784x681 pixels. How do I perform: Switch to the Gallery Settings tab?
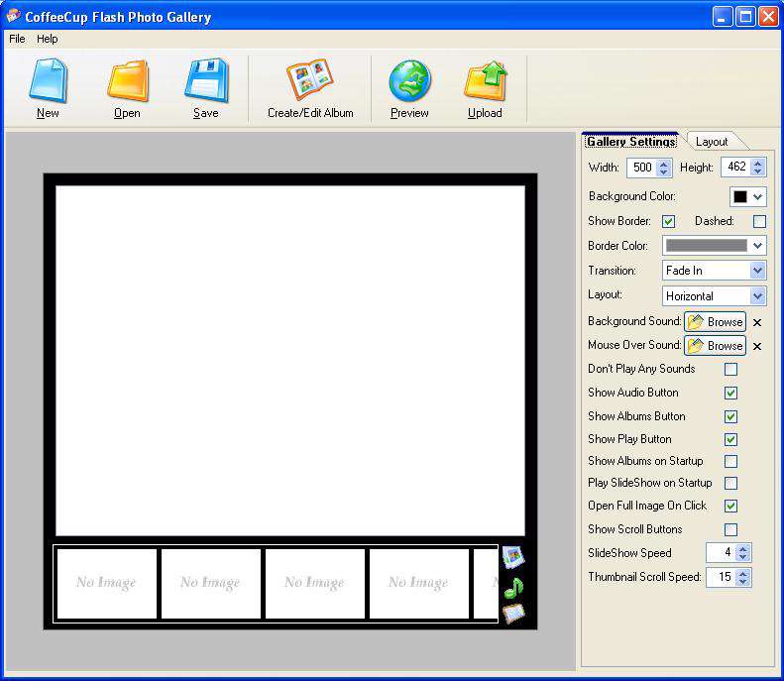pyautogui.click(x=631, y=142)
